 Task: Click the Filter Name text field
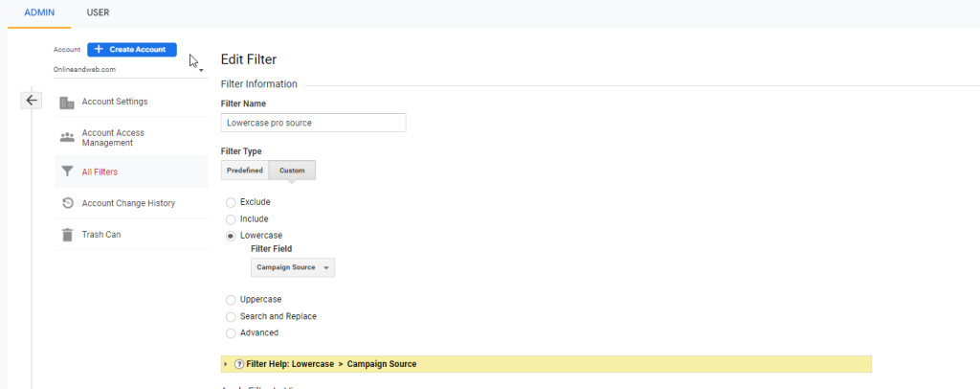(313, 123)
